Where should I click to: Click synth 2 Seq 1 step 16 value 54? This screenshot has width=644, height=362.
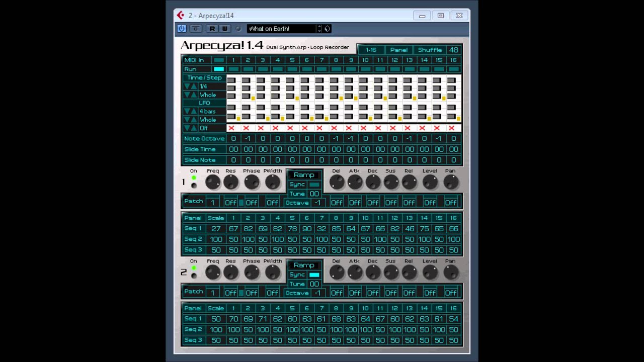(x=454, y=319)
